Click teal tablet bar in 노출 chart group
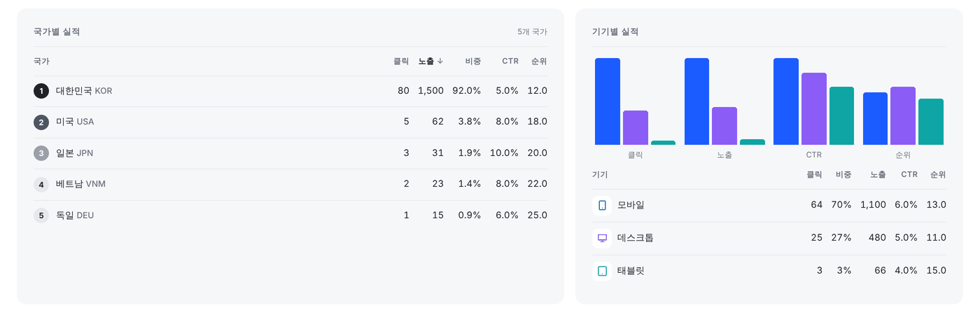Image resolution: width=980 pixels, height=312 pixels. click(x=752, y=142)
